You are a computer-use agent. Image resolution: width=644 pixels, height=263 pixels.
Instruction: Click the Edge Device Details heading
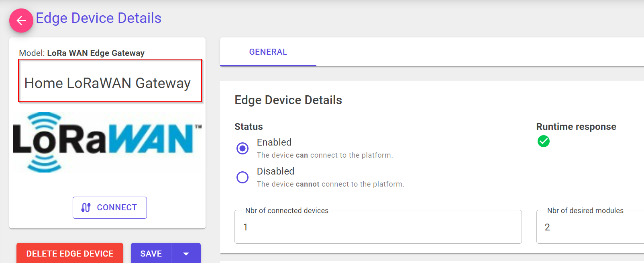pyautogui.click(x=288, y=100)
